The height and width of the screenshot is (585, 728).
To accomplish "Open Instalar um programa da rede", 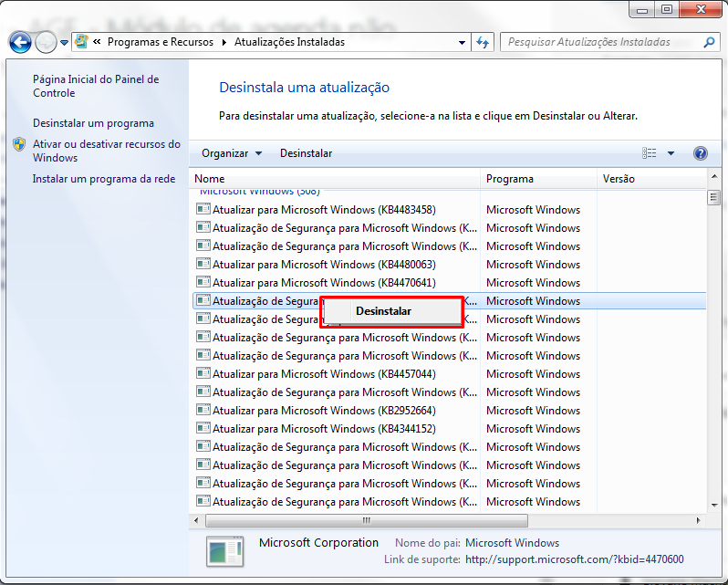I will tap(104, 179).
